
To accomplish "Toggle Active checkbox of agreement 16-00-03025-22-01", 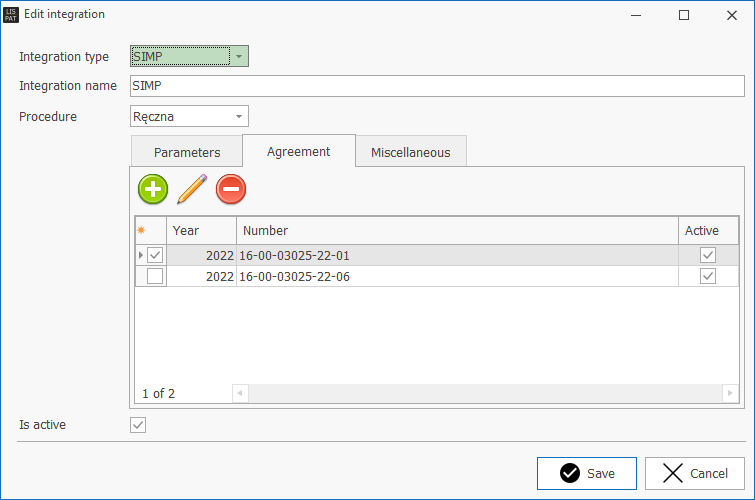I will pos(708,256).
